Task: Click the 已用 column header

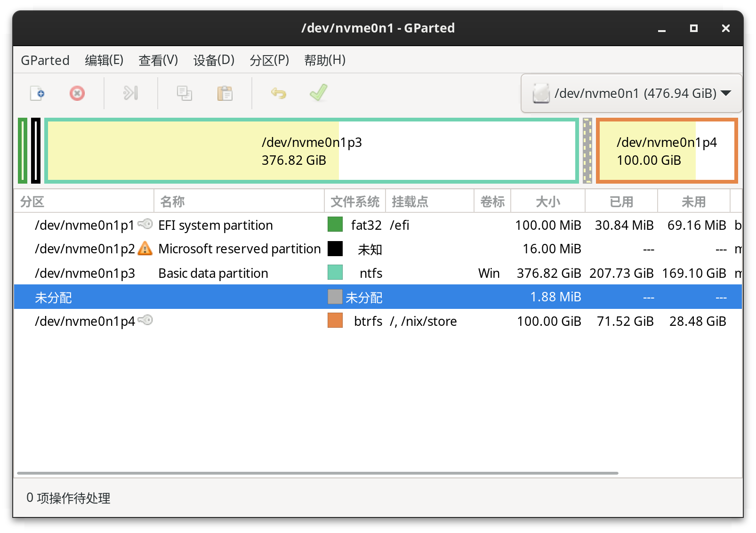Action: tap(621, 202)
